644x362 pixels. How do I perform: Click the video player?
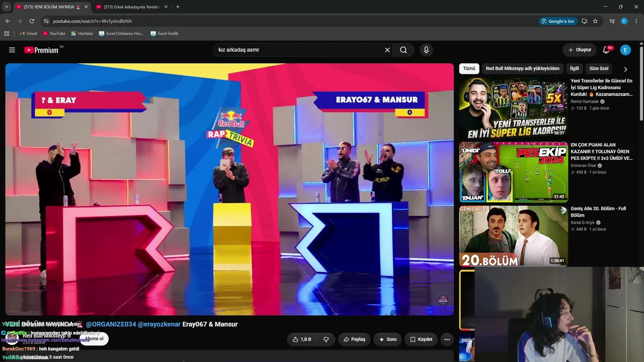coord(229,189)
